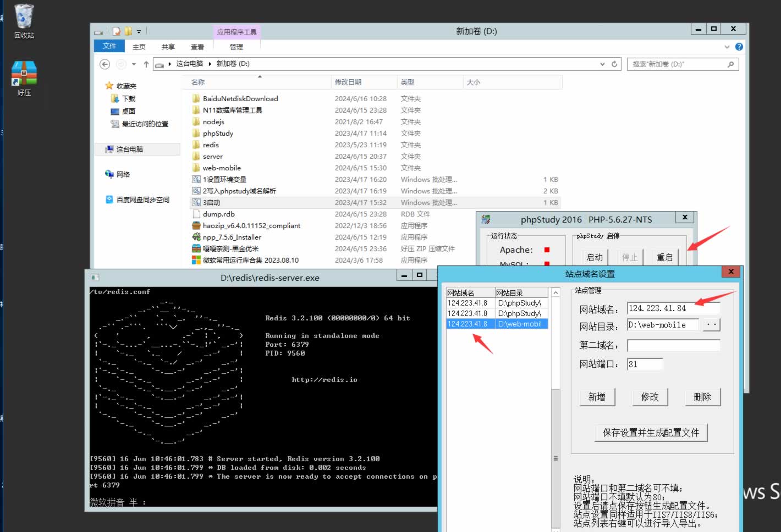Screen dimensions: 781x532
Task: Click the back navigation arrow in Explorer
Action: pyautogui.click(x=105, y=64)
